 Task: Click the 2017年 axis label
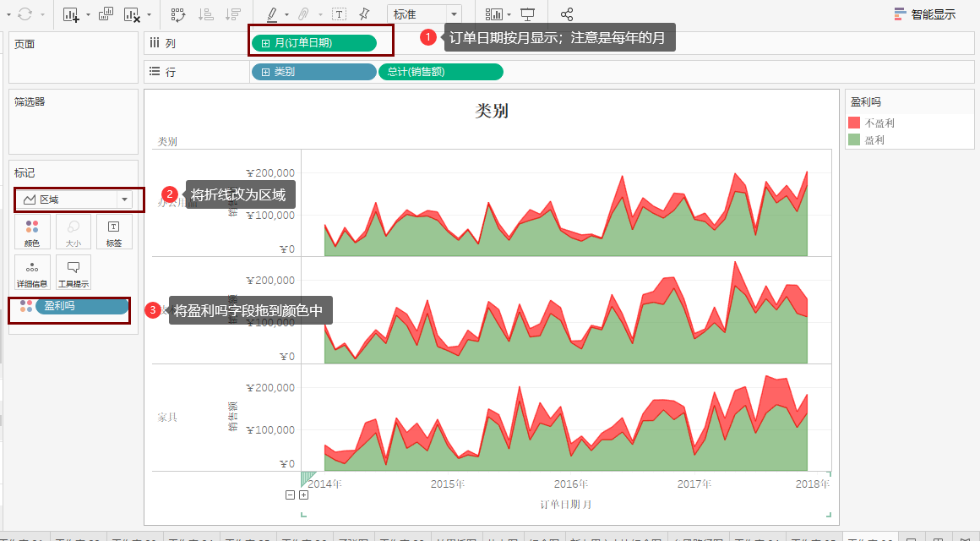point(694,484)
